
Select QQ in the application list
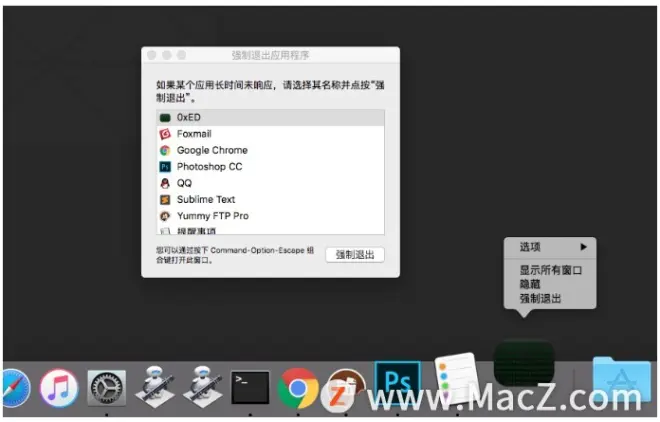point(270,183)
